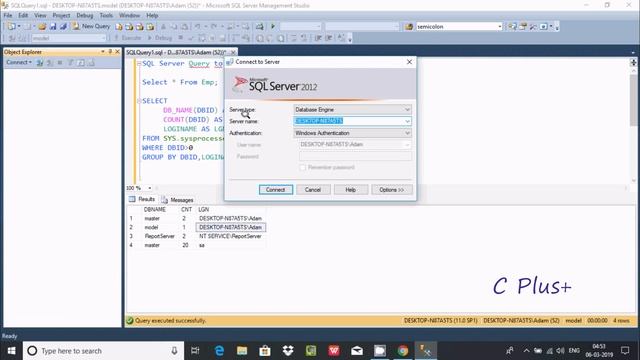
Task: Open the Window menu
Action: pos(129,16)
